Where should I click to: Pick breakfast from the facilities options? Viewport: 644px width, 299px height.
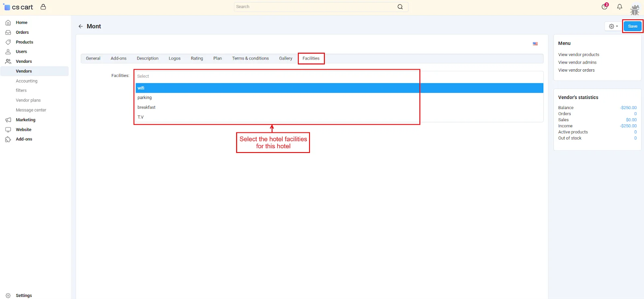coord(147,107)
